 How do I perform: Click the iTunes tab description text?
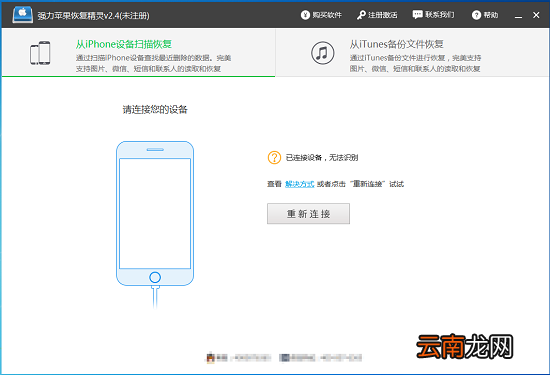click(415, 63)
